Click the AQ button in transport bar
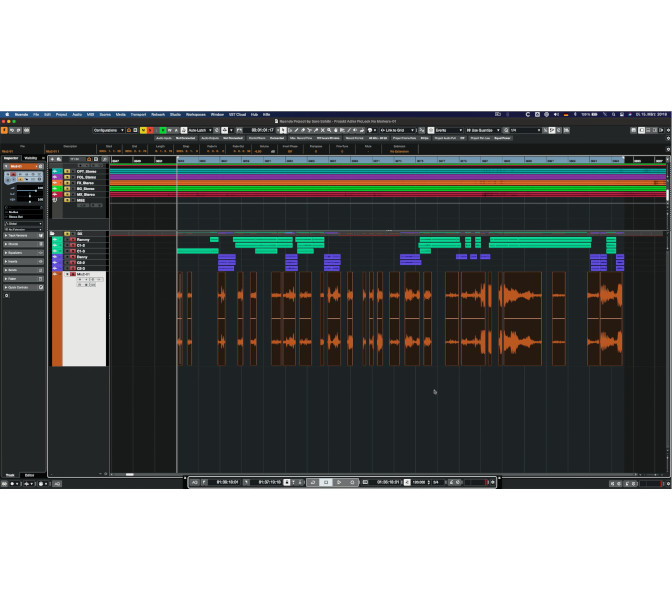This screenshot has width=672, height=600. 195,483
